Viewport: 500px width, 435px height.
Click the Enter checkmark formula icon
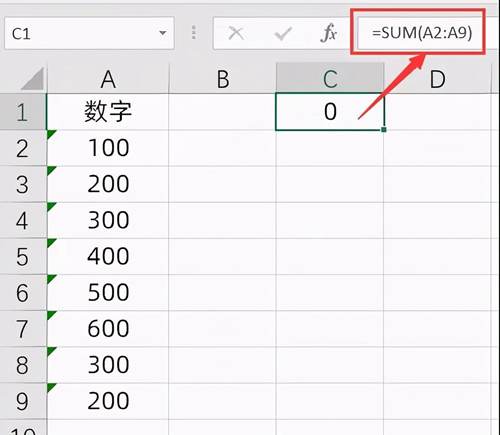point(283,33)
